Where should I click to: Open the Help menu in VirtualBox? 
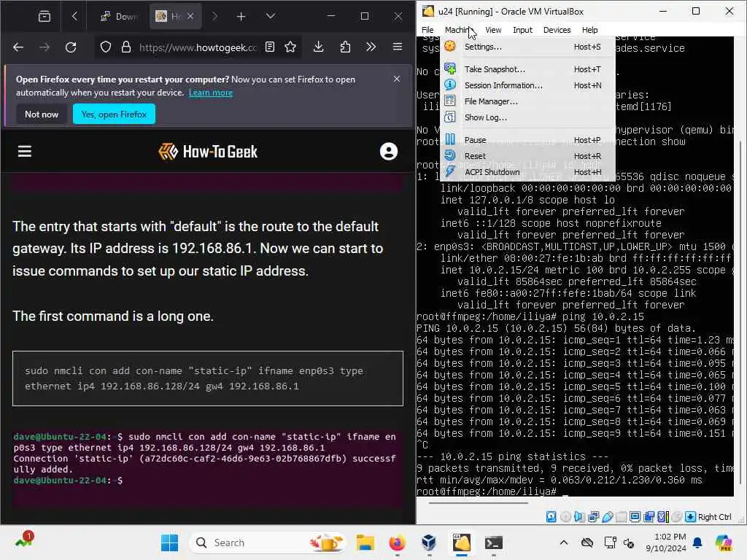tap(589, 29)
